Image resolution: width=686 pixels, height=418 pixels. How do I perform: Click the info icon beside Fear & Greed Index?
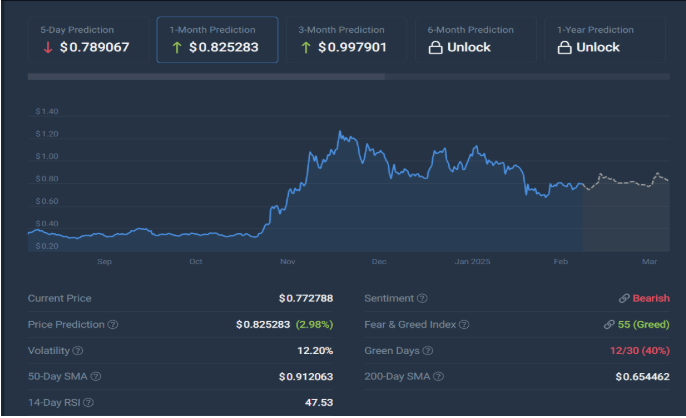pos(464,325)
